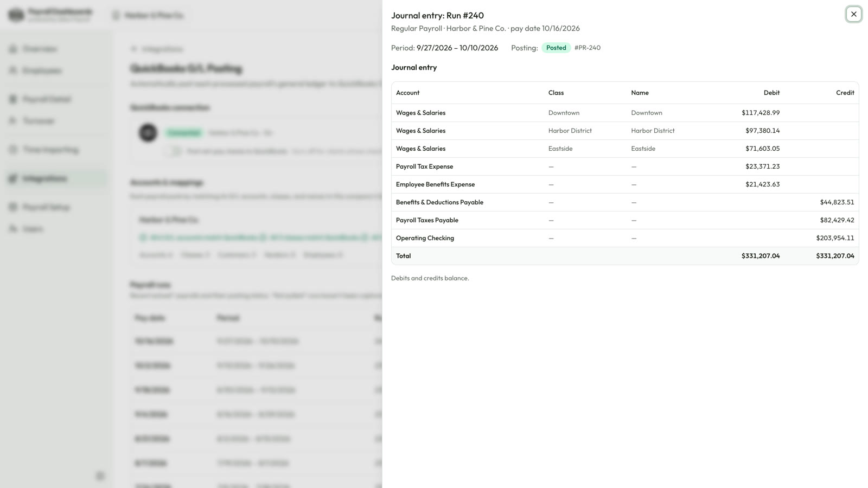Click the Employee Benefits Expense account
Image resolution: width=868 pixels, height=488 pixels.
coord(435,184)
